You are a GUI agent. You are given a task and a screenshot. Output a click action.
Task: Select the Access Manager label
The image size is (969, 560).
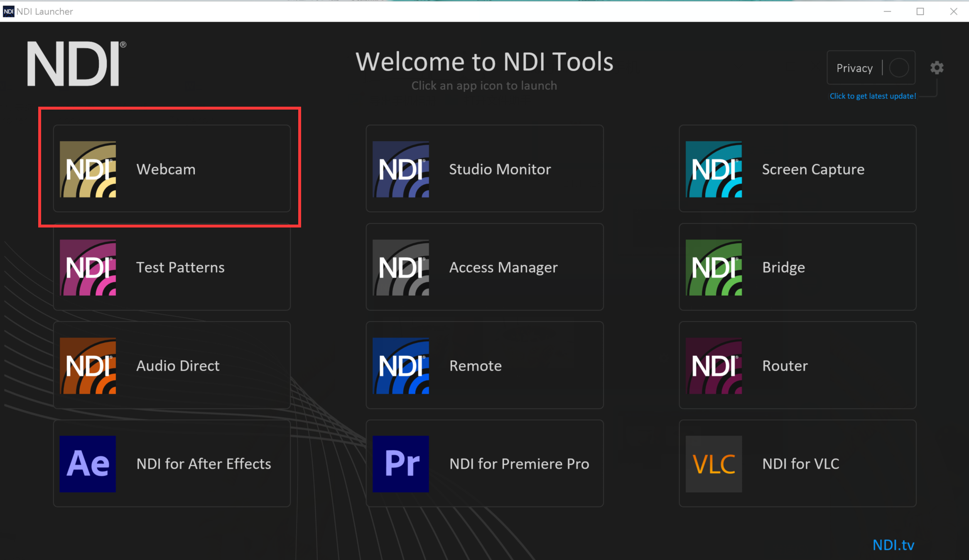click(x=503, y=268)
